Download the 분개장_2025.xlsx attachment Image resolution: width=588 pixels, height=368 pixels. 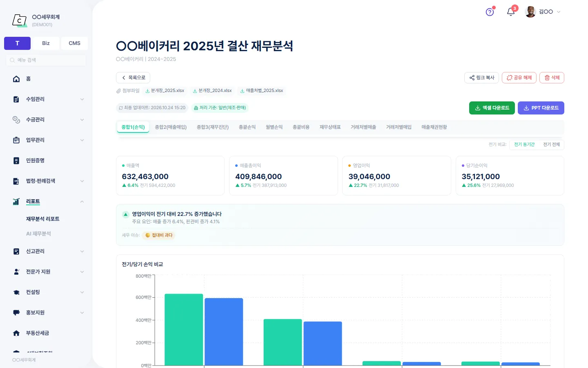click(x=165, y=91)
